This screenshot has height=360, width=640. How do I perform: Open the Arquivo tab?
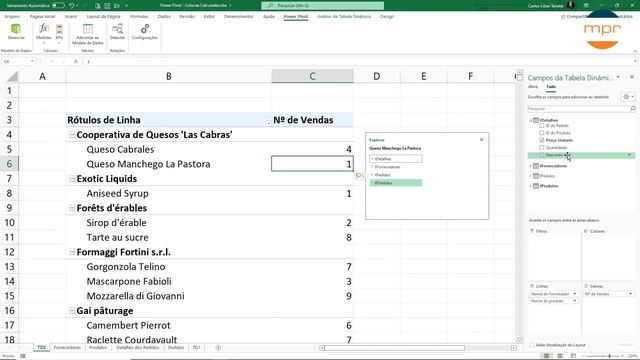(12, 16)
